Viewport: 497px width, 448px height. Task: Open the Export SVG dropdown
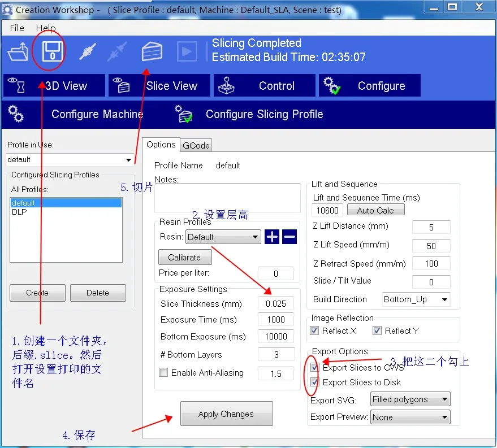(410, 399)
